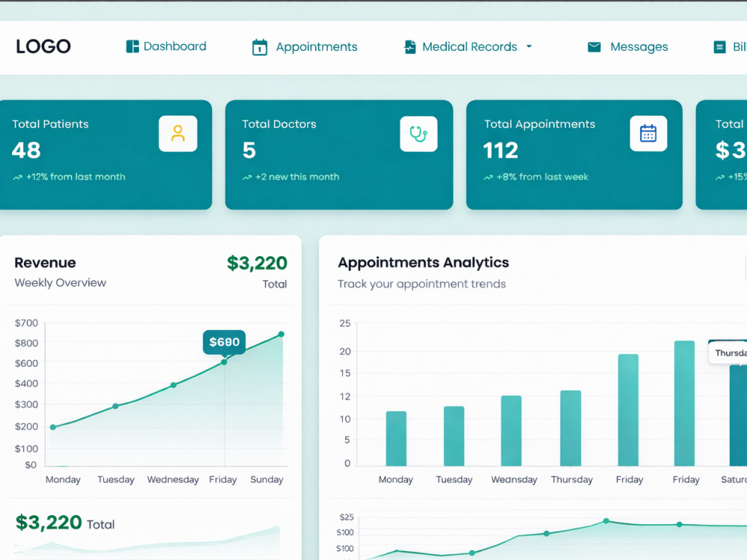747x560 pixels.
Task: Click the Billing list icon in navbar
Action: click(719, 46)
